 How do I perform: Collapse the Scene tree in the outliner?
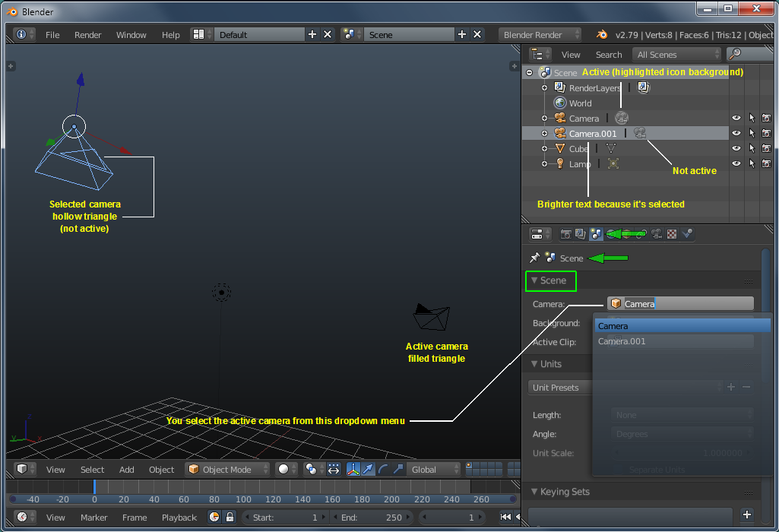530,72
